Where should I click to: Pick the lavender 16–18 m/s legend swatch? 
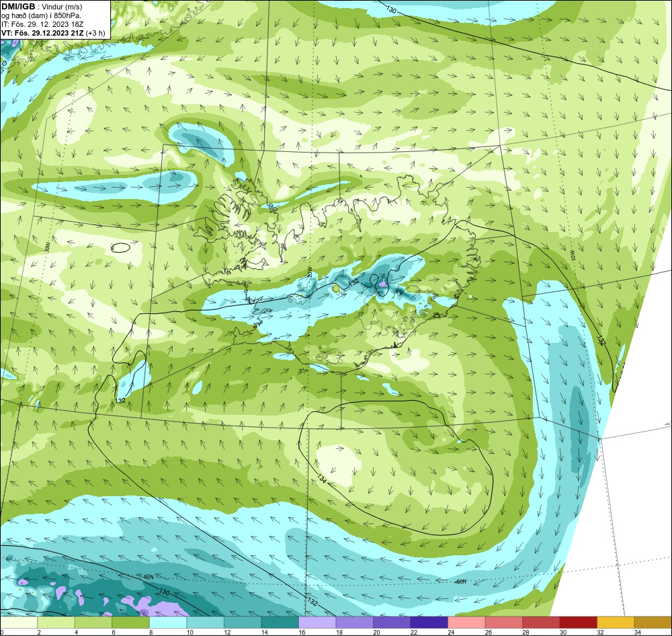pyautogui.click(x=317, y=623)
